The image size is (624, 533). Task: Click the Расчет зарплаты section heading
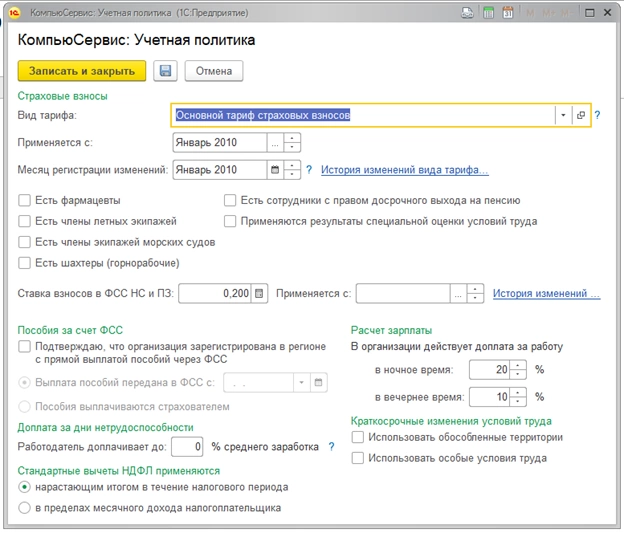pyautogui.click(x=391, y=330)
